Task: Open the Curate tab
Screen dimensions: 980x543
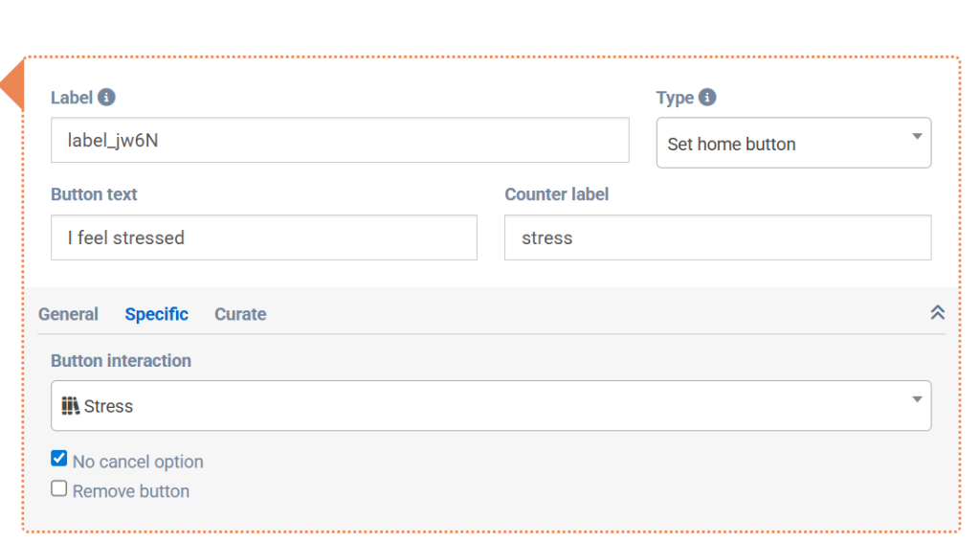Action: tap(240, 314)
